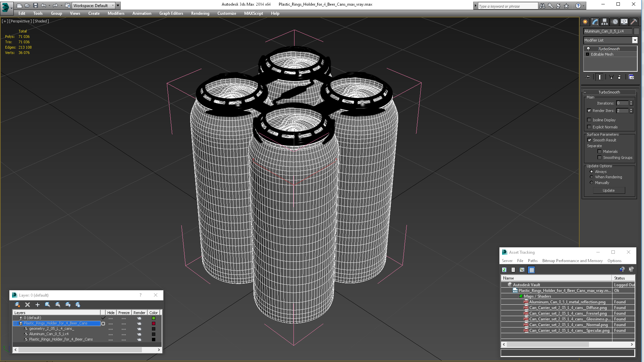
Task: Open the Bitmap Performance and Memory menu
Action: tap(572, 261)
